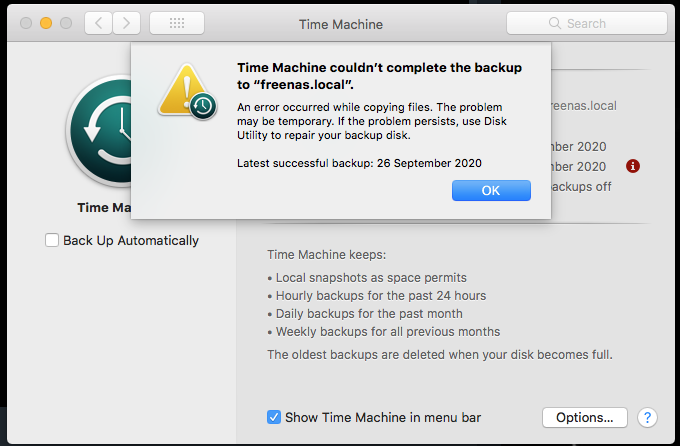This screenshot has width=680, height=446.
Task: Minimize the window with the yellow button
Action: tap(46, 23)
